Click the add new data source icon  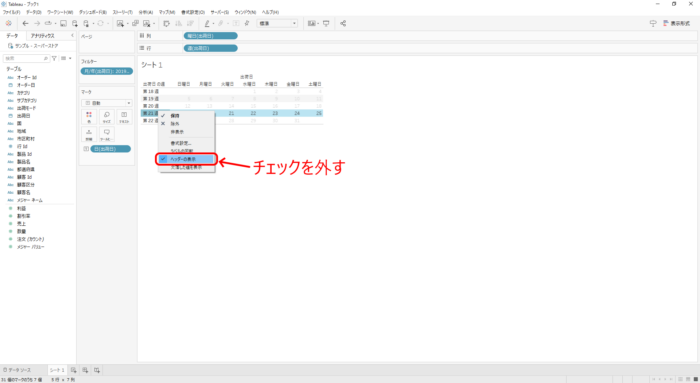(x=75, y=23)
